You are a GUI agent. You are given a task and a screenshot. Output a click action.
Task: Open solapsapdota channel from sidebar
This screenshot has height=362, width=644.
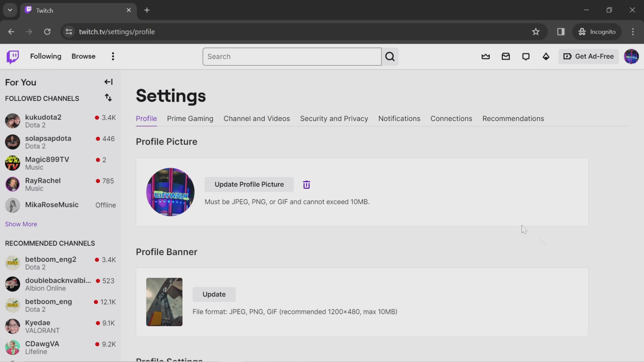click(60, 142)
